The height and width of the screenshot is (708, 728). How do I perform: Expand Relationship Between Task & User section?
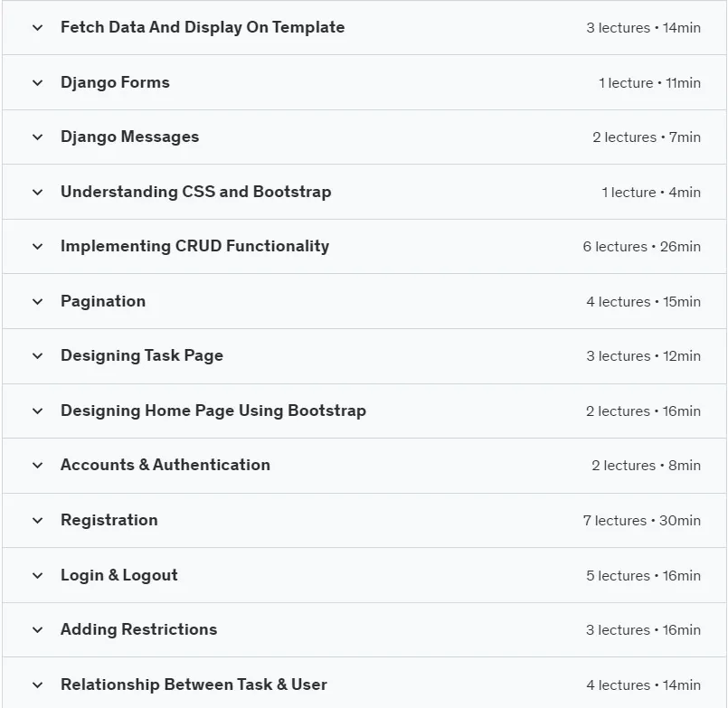[364, 684]
